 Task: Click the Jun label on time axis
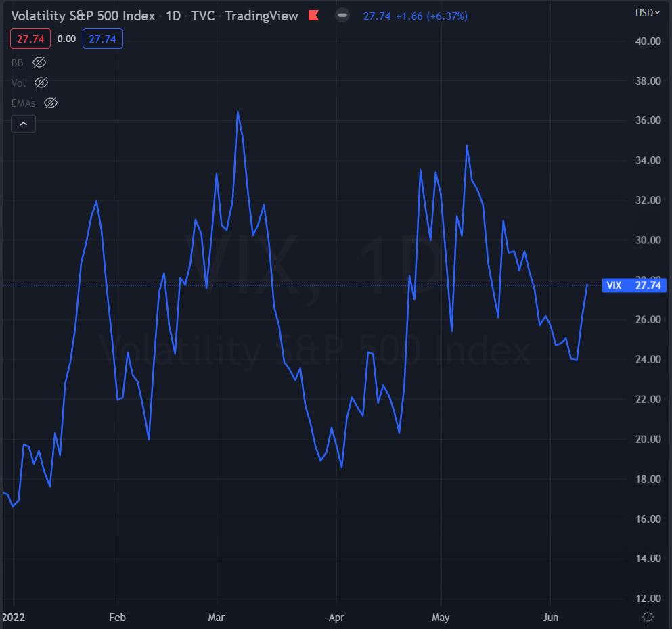[x=550, y=618]
